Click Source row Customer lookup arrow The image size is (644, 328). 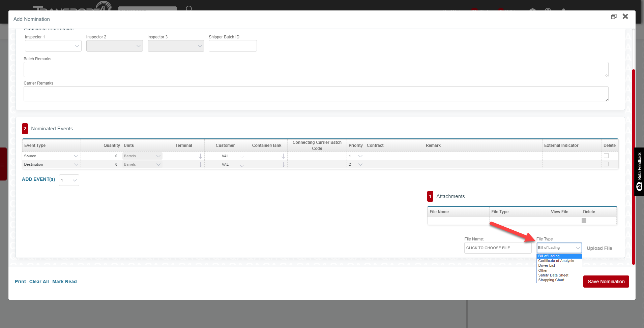242,156
